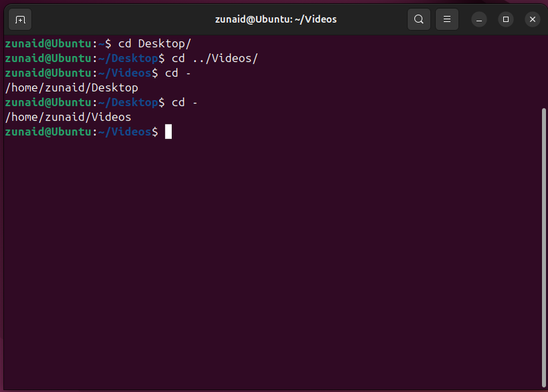548x392 pixels.
Task: Click the /home/zunaid/Videos output line
Action: point(67,116)
